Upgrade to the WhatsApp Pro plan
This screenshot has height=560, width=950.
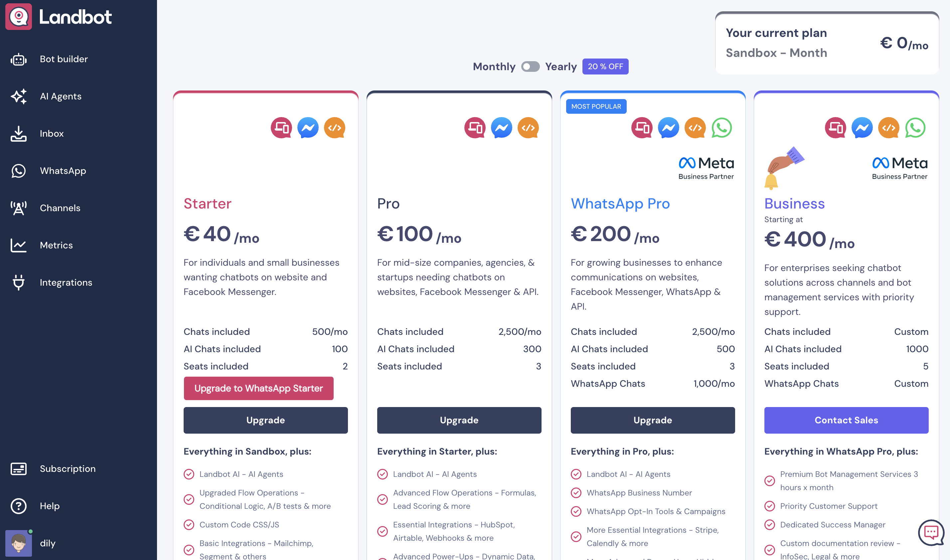653,420
